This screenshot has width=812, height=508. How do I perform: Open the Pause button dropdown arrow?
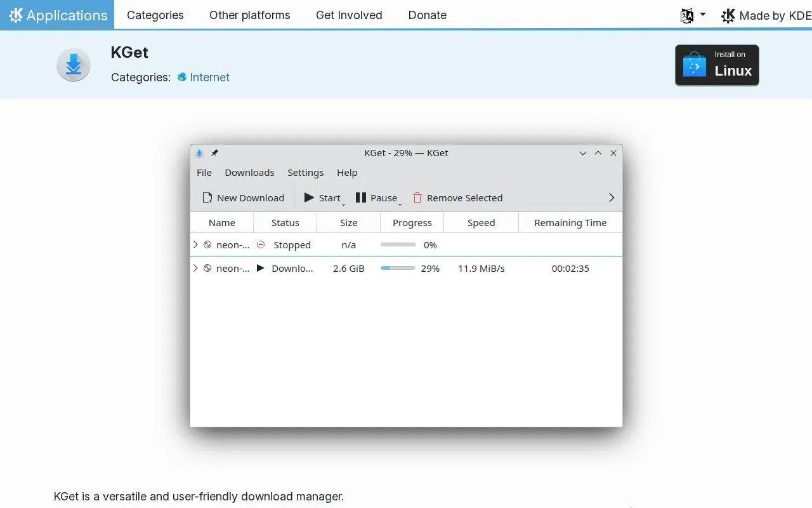point(400,204)
